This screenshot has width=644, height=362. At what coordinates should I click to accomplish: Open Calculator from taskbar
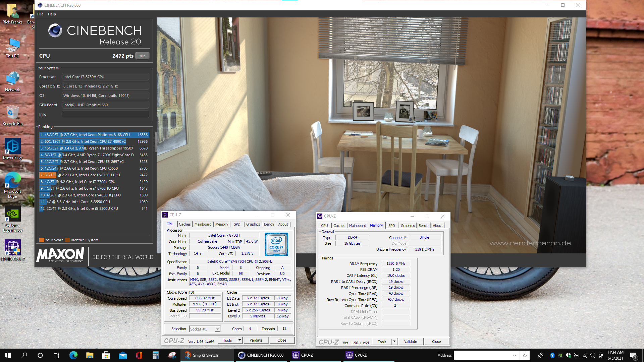[155, 355]
